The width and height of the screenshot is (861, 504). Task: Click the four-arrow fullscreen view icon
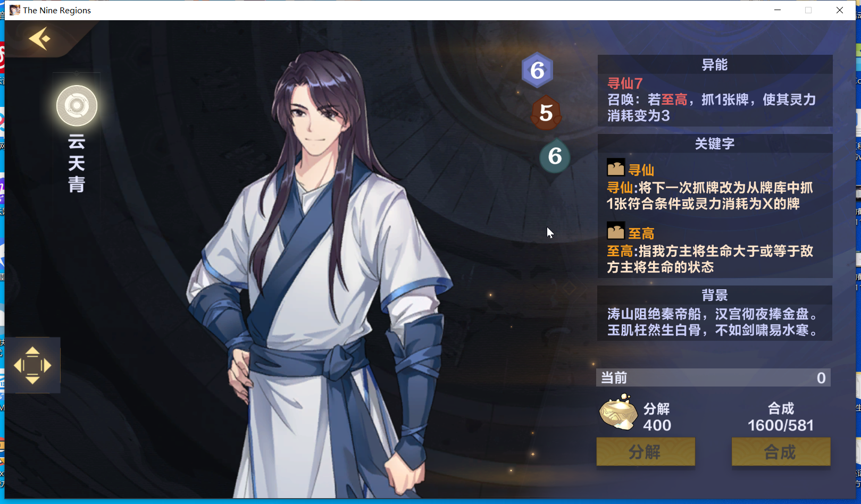32,365
